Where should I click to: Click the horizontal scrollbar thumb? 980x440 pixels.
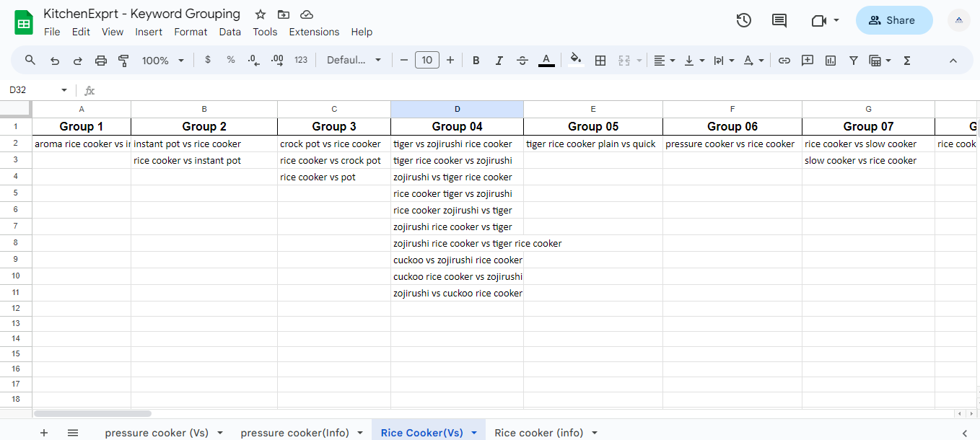pyautogui.click(x=92, y=414)
